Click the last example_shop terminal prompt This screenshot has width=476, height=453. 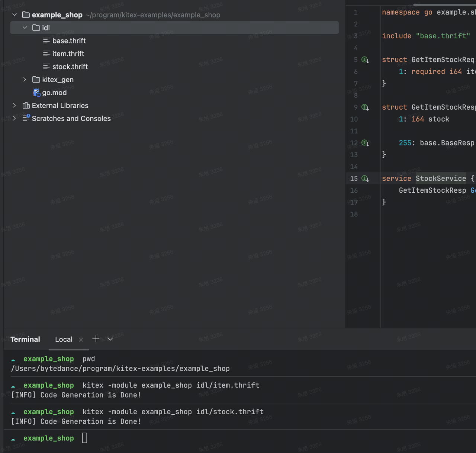point(49,438)
